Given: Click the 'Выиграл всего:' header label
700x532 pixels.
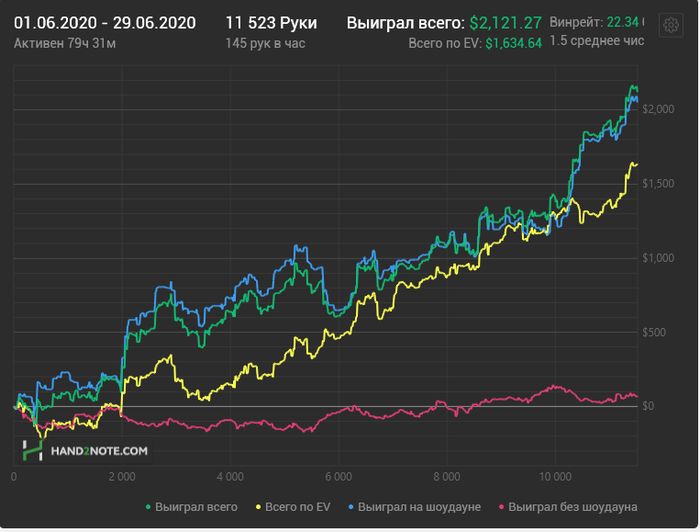Looking at the screenshot, I should pyautogui.click(x=405, y=23).
